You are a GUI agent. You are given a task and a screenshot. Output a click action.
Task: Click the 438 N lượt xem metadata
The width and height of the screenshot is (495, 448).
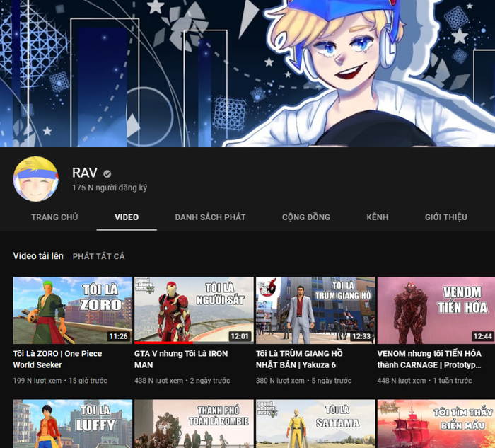click(159, 381)
